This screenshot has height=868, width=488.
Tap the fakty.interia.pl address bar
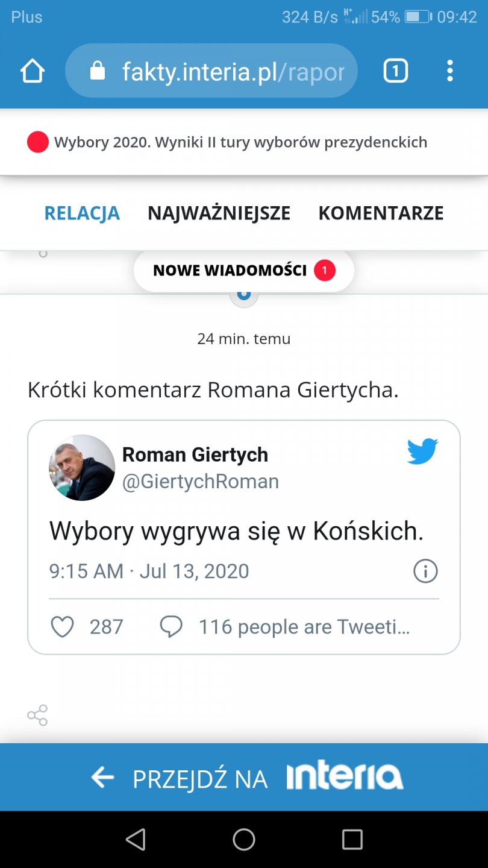(x=233, y=72)
